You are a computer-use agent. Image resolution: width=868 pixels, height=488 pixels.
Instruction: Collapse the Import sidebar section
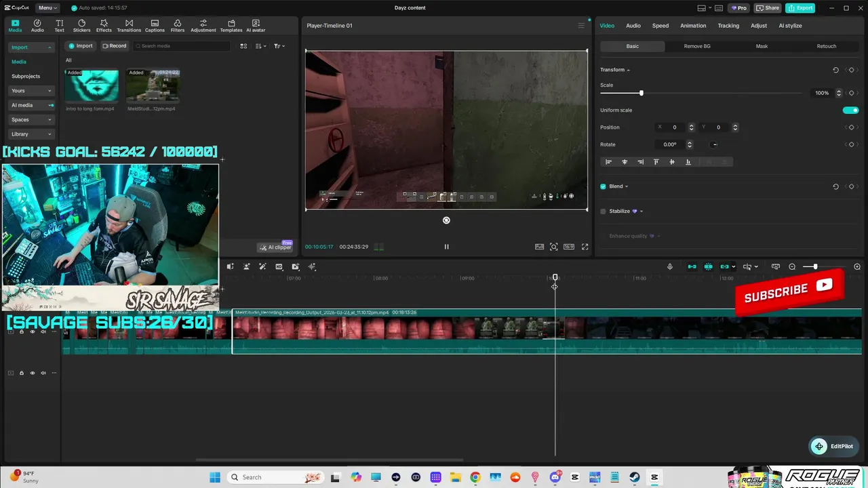pos(31,47)
